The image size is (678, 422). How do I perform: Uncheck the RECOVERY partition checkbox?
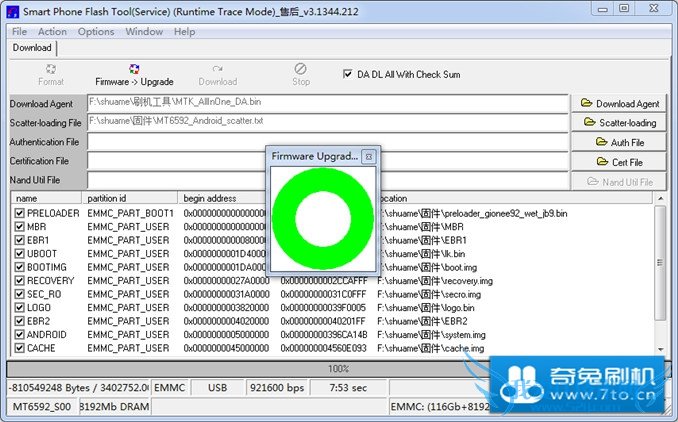tap(20, 281)
